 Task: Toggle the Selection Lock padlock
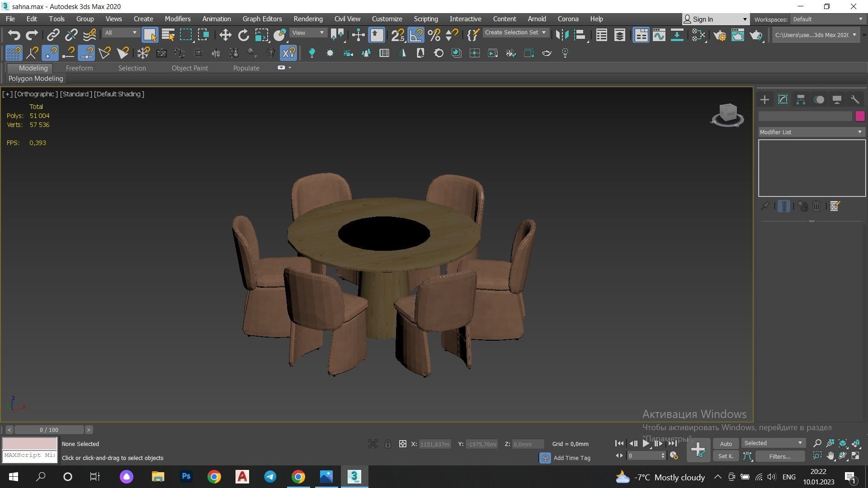coord(388,444)
